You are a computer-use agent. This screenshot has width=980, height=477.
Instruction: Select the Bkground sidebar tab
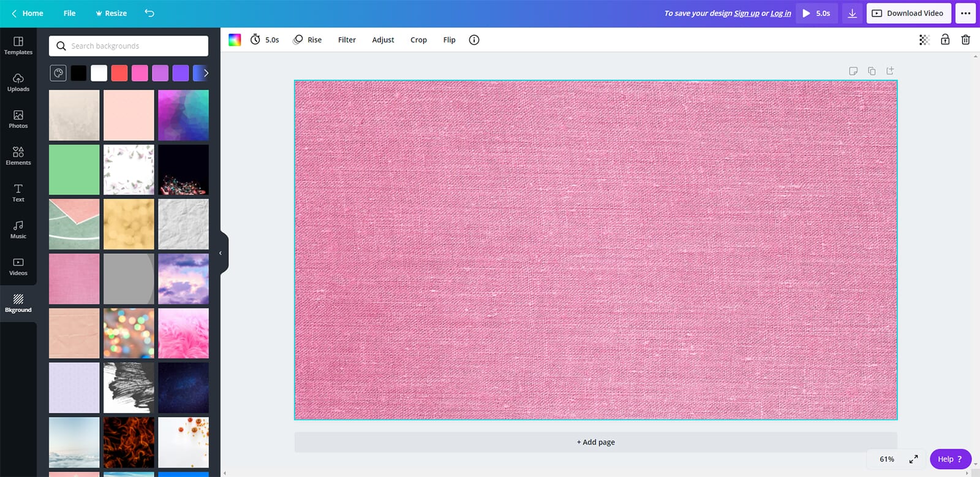tap(18, 303)
